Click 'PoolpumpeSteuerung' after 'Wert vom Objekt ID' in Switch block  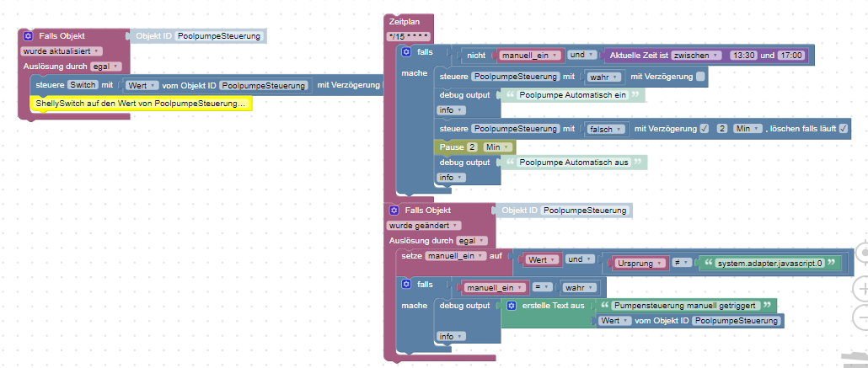263,86
